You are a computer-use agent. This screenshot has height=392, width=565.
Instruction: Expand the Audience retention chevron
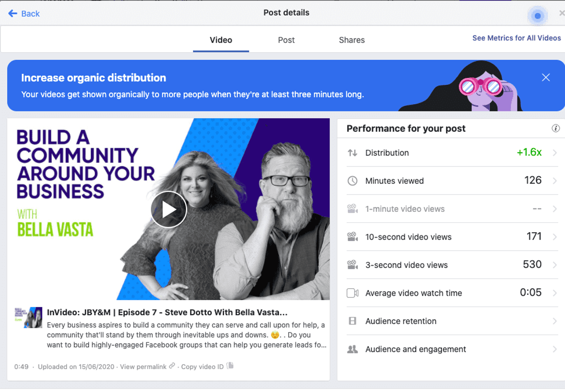(555, 321)
